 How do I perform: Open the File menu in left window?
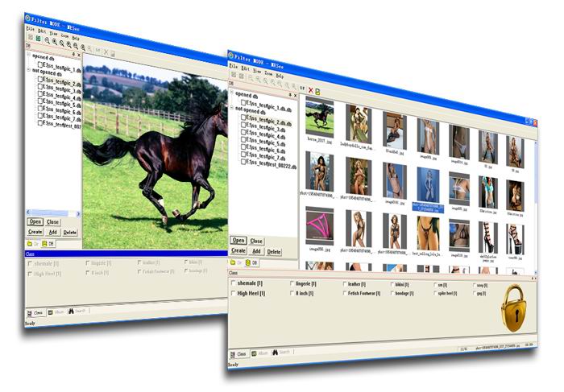coord(31,29)
